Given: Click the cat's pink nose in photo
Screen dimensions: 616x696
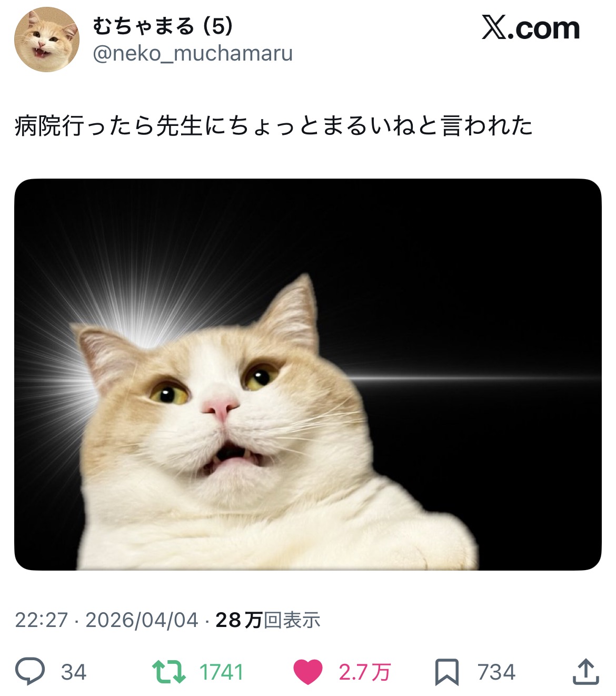Looking at the screenshot, I should coord(220,407).
